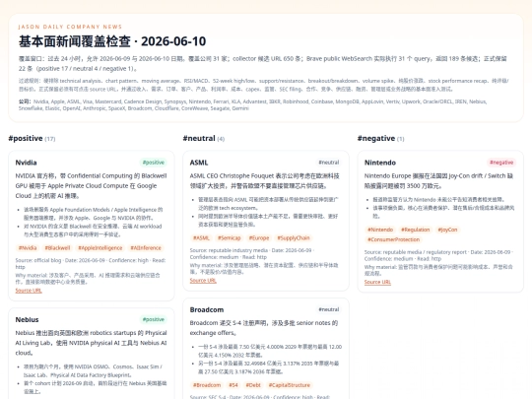This screenshot has height=399, width=532.
Task: Select the #Debt tag chip
Action: click(x=253, y=385)
